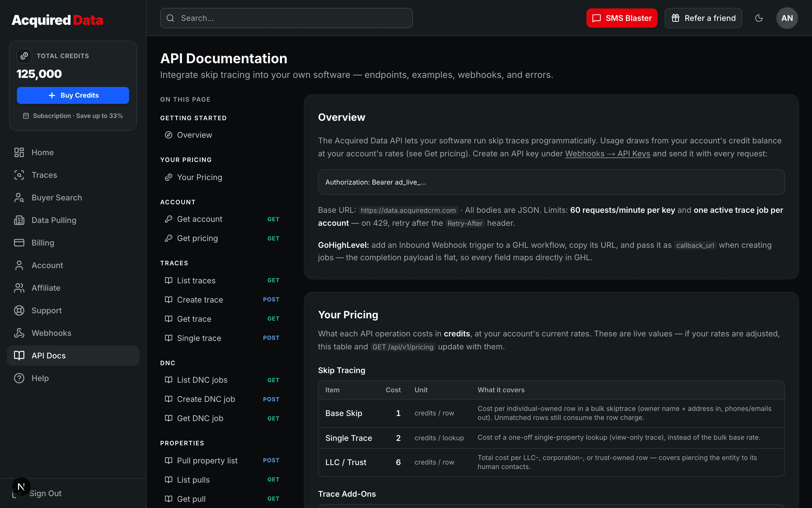Screen dimensions: 812x508
Task: Navigate to Data Pulling
Action: (x=73, y=220)
